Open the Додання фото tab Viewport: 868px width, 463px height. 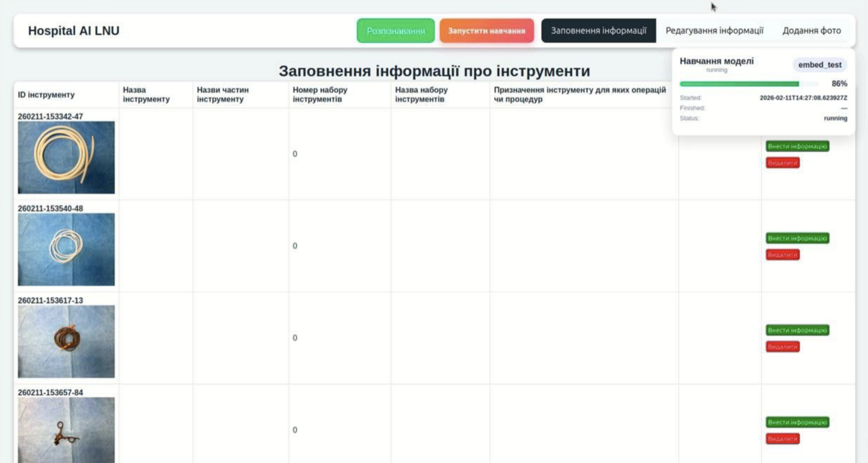(812, 30)
